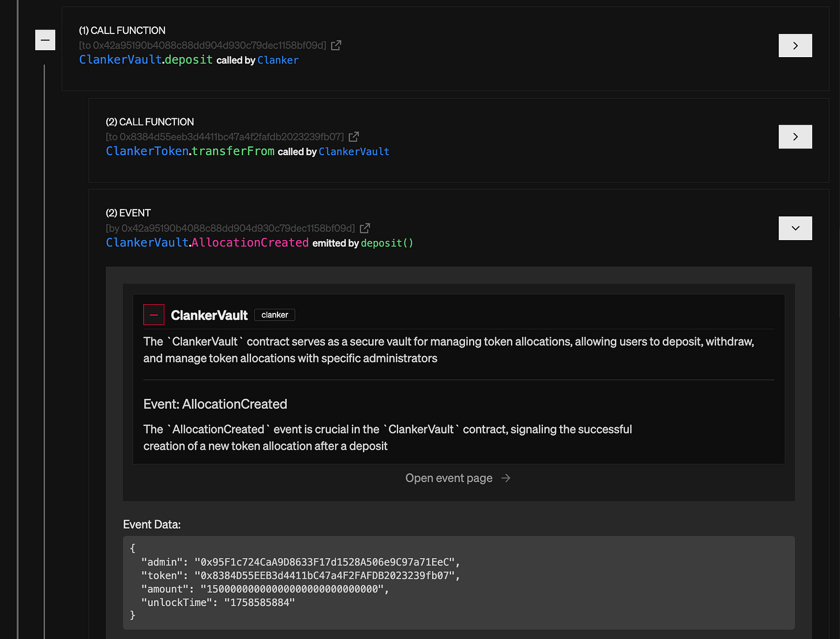840x639 pixels.
Task: Click the AllocationCreated event name
Action: (x=250, y=242)
